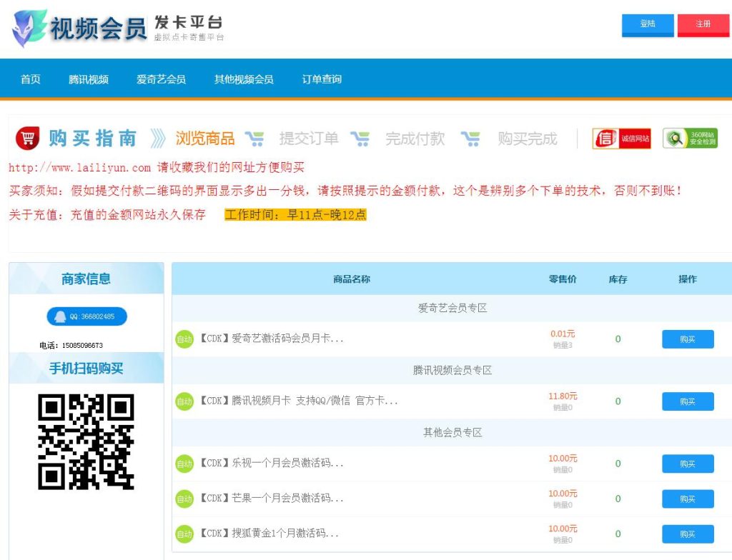Click the green 自动 icon on the 腾讯视频月卡 row
Image resolution: width=732 pixels, height=560 pixels.
coord(184,401)
